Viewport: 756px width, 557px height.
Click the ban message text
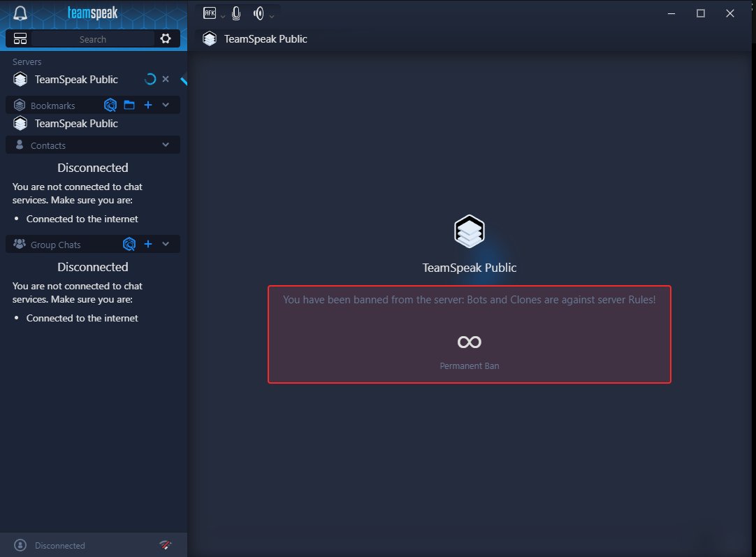tap(469, 300)
